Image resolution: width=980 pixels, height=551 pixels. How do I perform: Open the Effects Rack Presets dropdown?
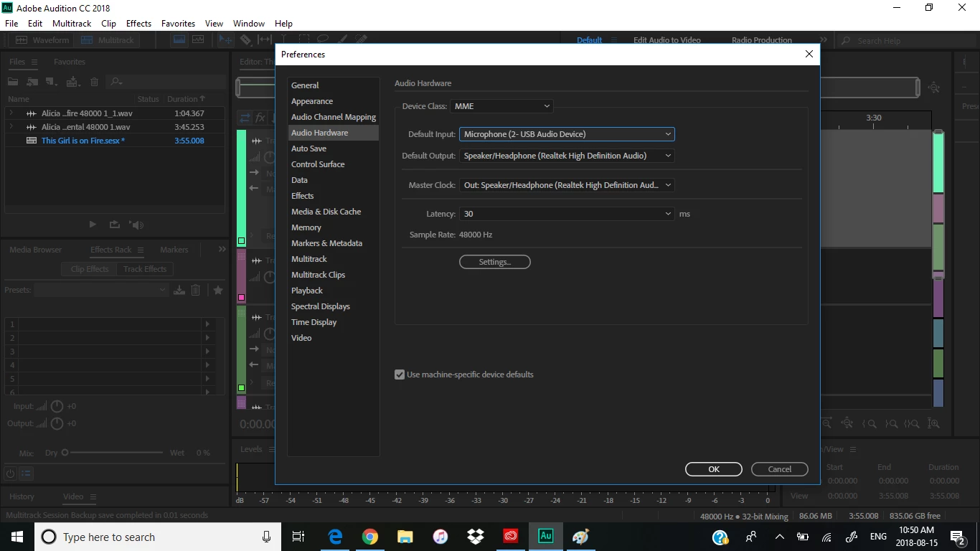pos(101,290)
